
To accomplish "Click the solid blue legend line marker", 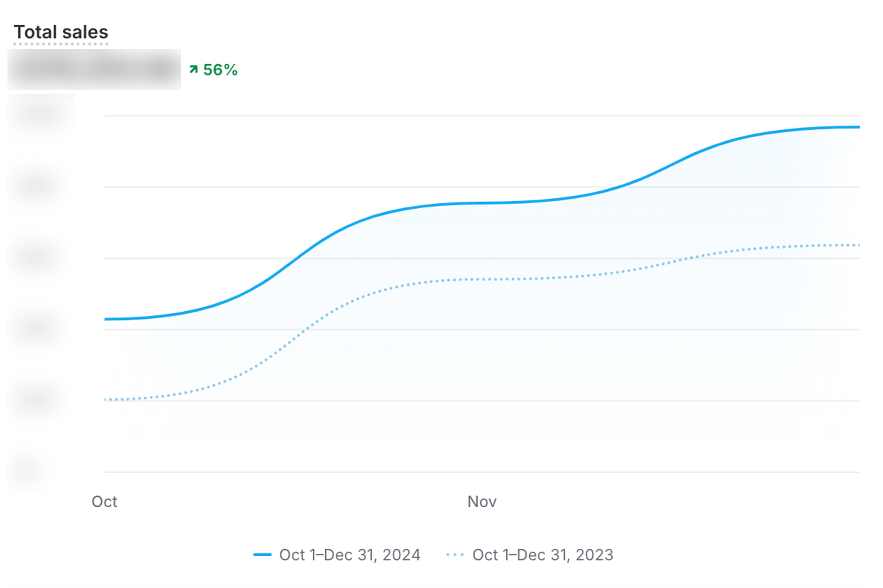I will [x=262, y=554].
